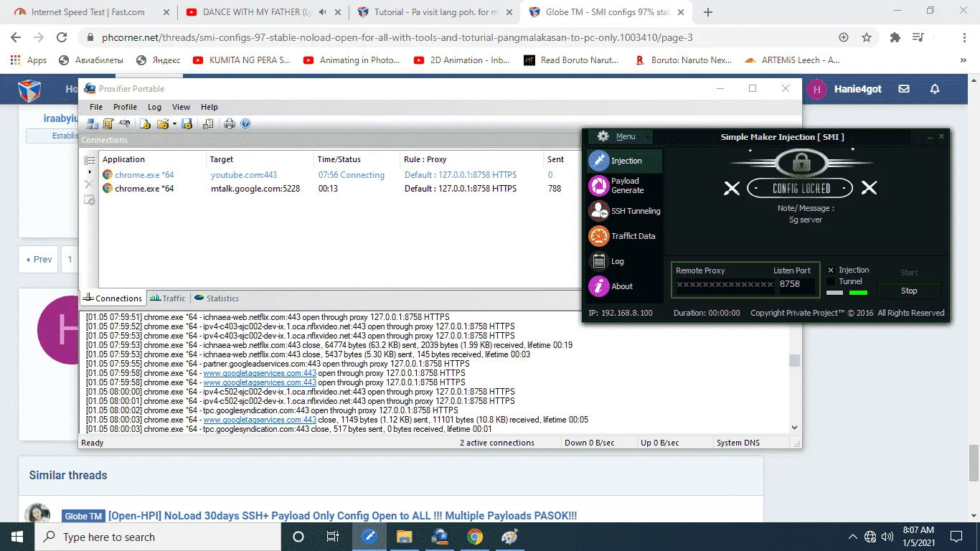The image size is (980, 551).
Task: Open the SMI Menu dropdown with gear
Action: [619, 136]
